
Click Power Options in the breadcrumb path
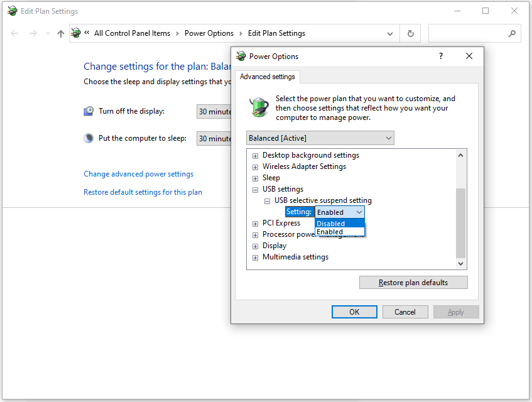209,33
